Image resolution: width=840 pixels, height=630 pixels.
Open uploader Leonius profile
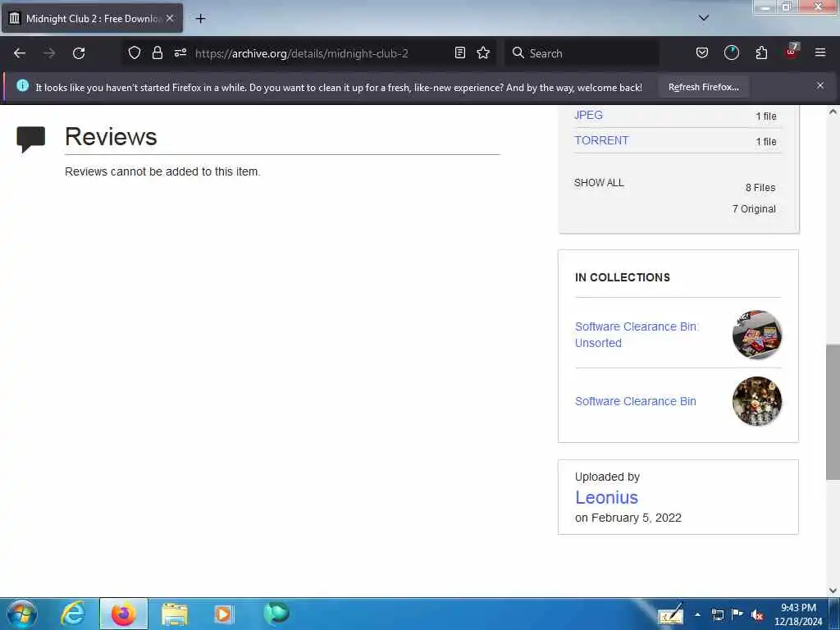606,497
